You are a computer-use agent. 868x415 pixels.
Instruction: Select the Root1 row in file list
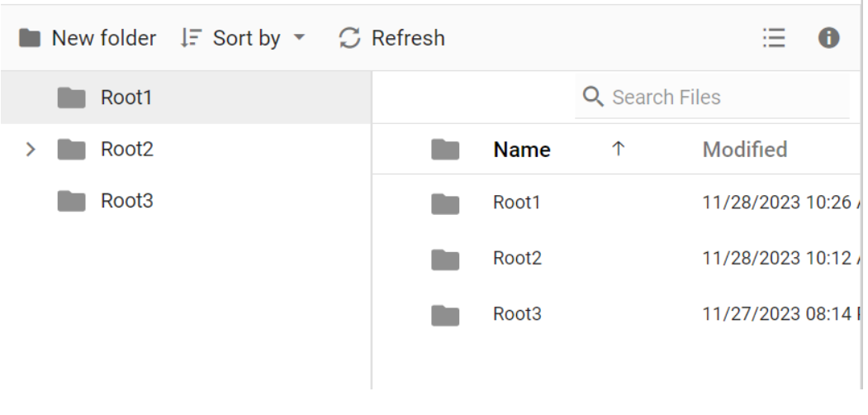tap(517, 203)
